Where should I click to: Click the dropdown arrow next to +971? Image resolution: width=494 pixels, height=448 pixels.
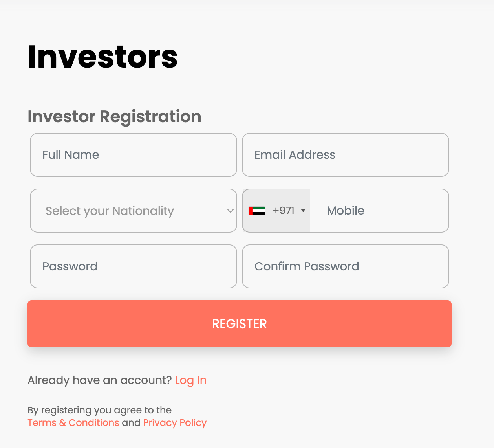[x=303, y=211]
